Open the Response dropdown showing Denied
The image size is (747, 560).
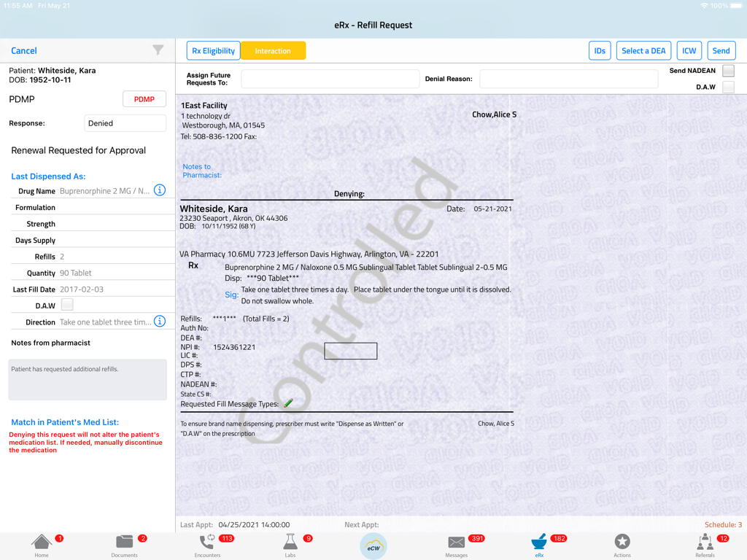[125, 123]
